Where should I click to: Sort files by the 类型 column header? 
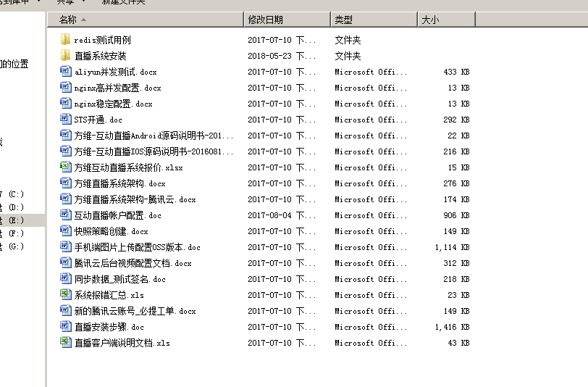coord(374,20)
